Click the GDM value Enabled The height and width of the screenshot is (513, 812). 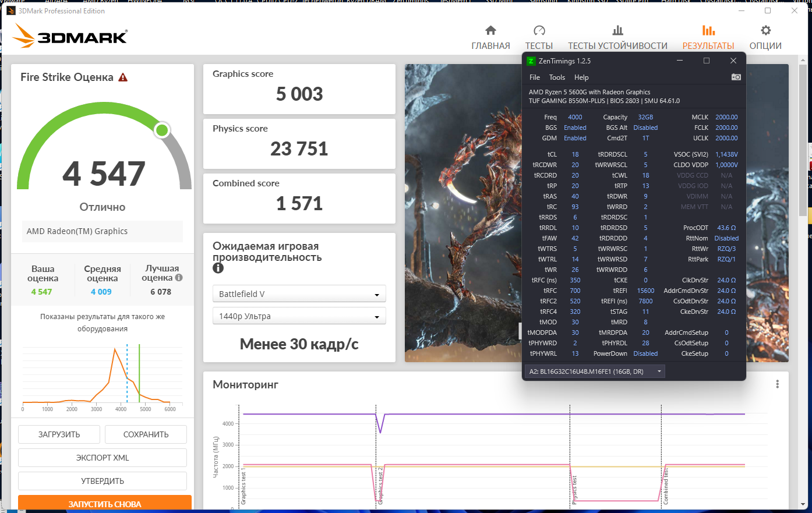pyautogui.click(x=575, y=138)
